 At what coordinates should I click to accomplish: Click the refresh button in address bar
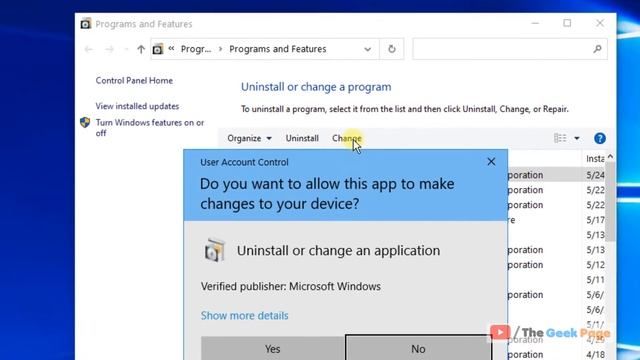coord(392,49)
